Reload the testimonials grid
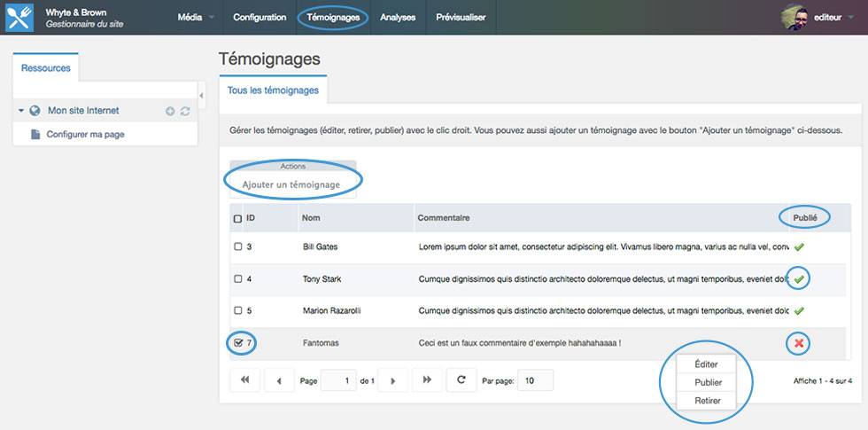Image resolution: width=868 pixels, height=430 pixels. click(461, 380)
